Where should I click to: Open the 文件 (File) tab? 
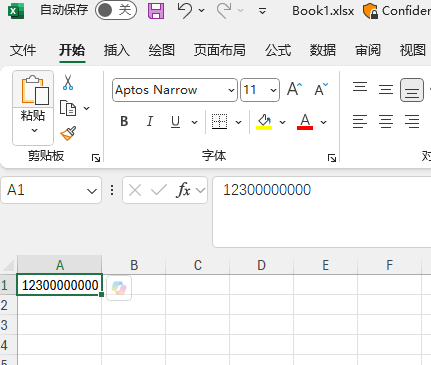[x=23, y=50]
